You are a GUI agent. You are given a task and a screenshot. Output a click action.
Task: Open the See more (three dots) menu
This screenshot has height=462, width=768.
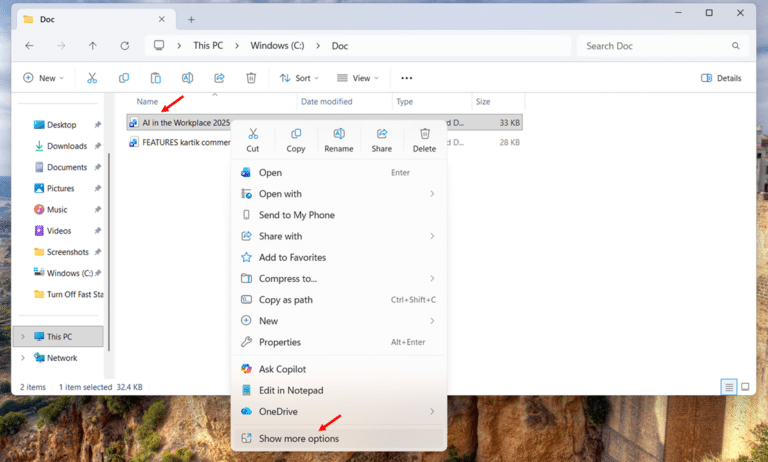(407, 78)
